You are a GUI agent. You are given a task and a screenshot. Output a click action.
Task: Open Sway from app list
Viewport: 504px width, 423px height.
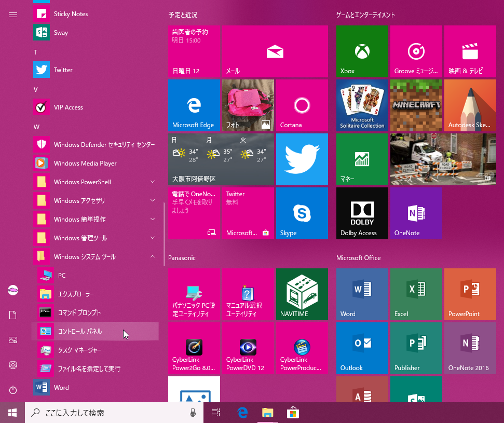pos(95,33)
